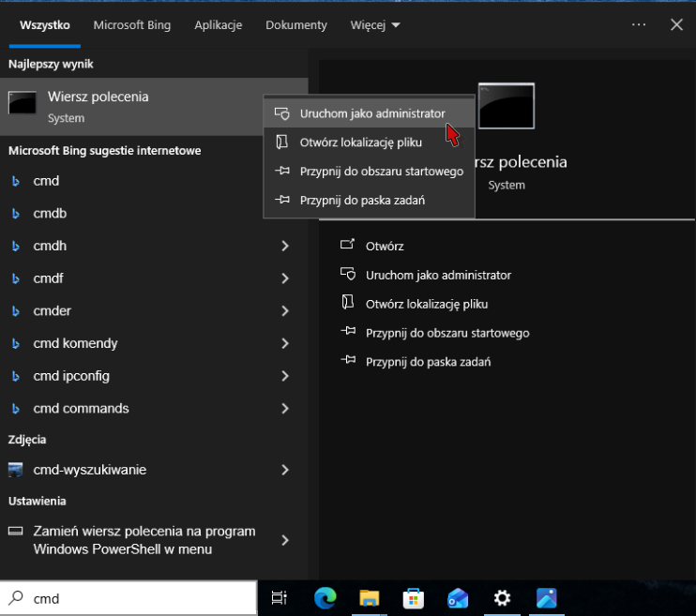Image resolution: width=696 pixels, height=616 pixels.
Task: Click the large Command Prompt preview thumbnail
Action: coord(507,106)
